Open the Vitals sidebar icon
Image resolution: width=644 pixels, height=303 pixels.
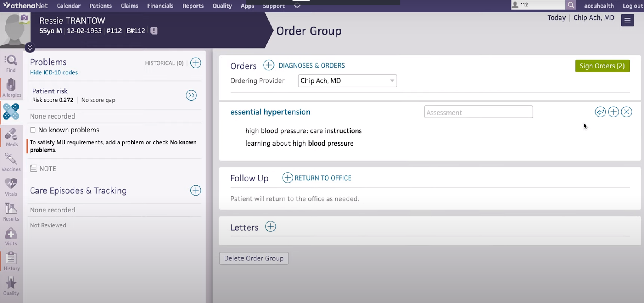pyautogui.click(x=11, y=187)
